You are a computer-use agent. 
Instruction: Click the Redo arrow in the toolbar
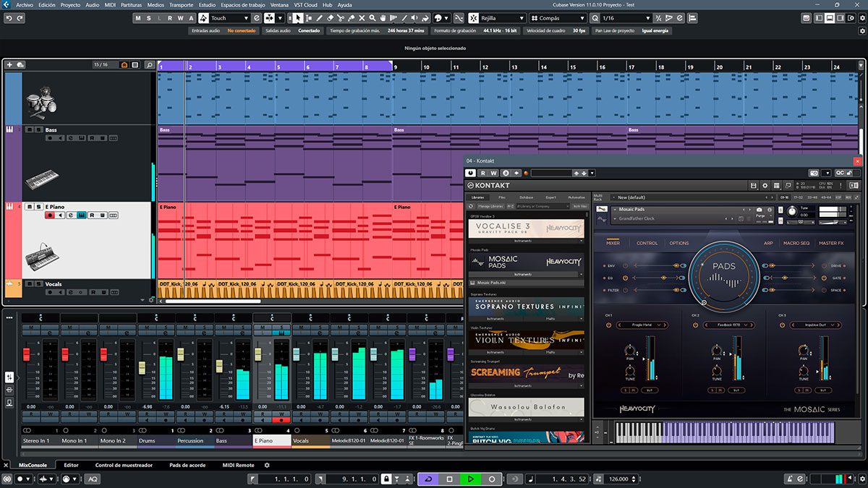20,18
